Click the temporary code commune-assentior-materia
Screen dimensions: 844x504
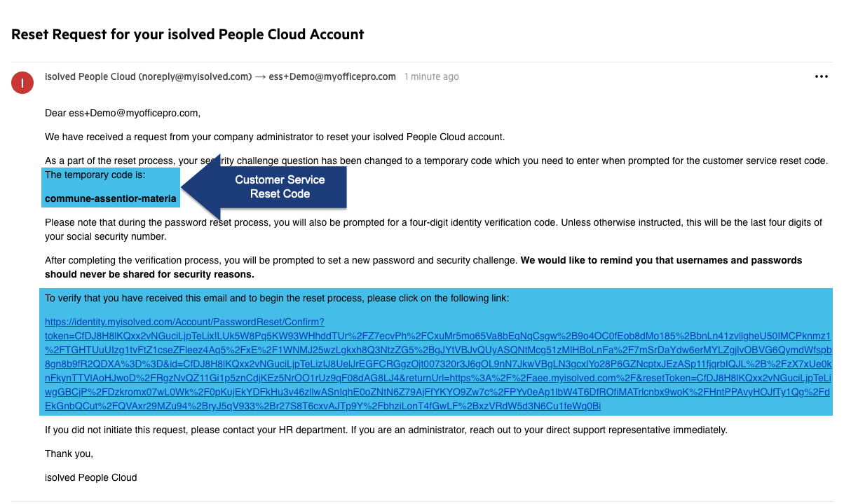pyautogui.click(x=111, y=198)
